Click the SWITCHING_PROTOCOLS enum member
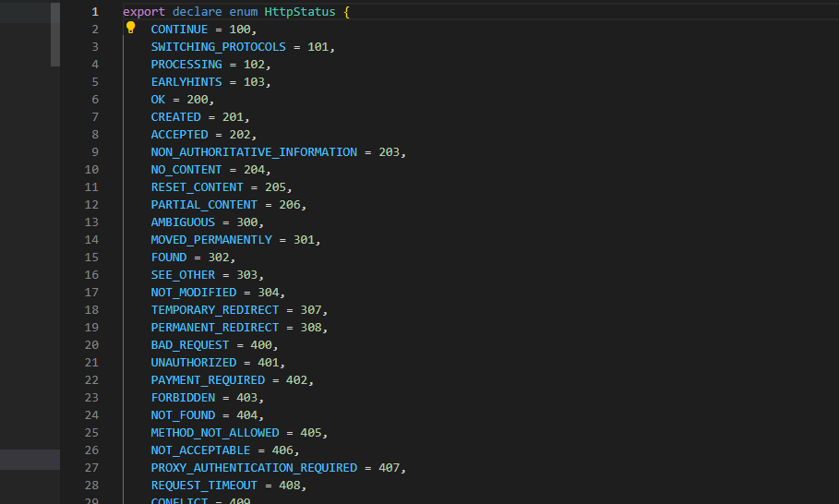 tap(219, 47)
